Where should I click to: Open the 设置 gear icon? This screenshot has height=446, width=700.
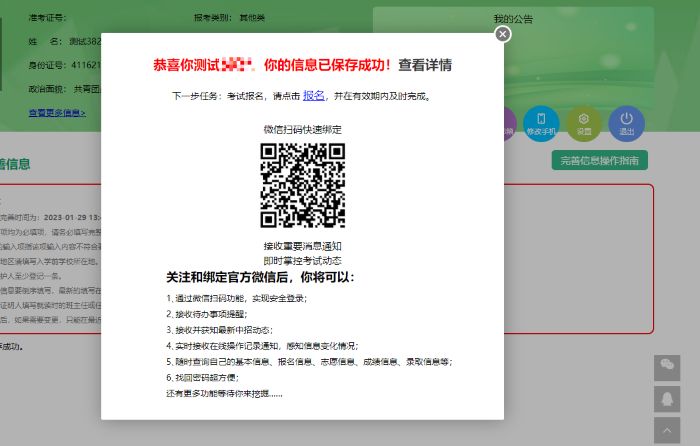click(x=584, y=124)
